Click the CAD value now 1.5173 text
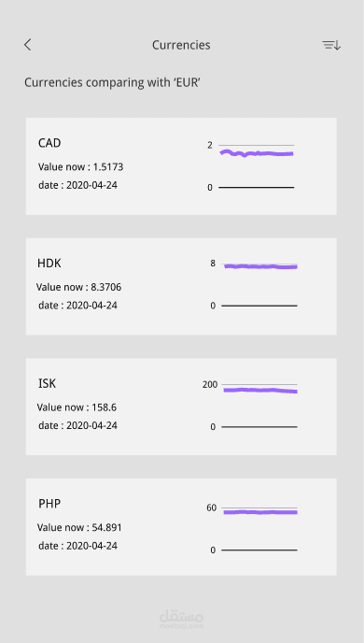Screen dimensions: 364x643 click(80, 167)
